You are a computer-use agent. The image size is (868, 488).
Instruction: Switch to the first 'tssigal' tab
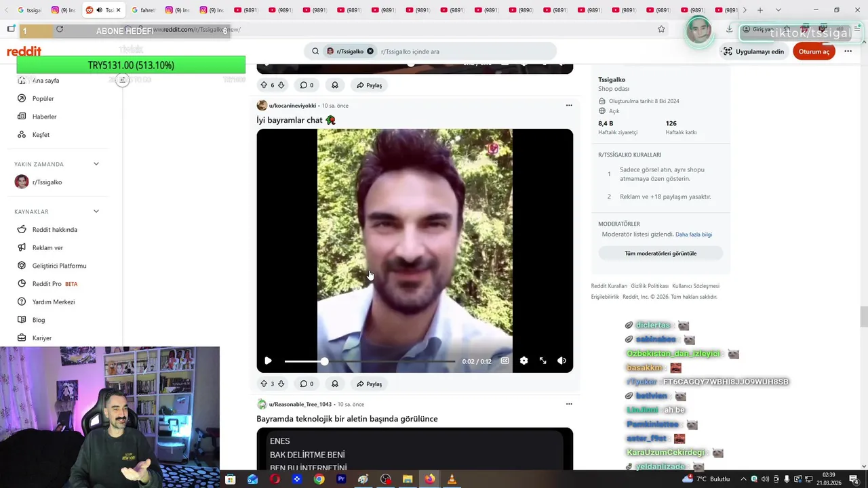[x=28, y=10]
